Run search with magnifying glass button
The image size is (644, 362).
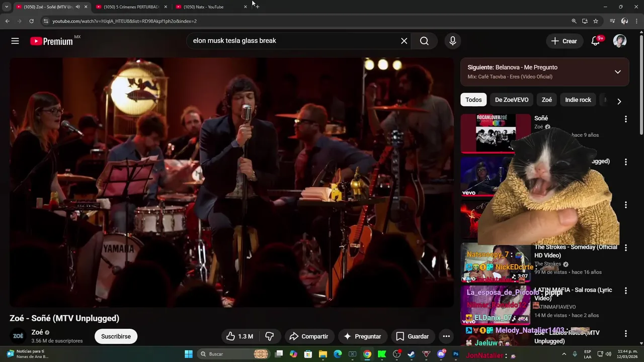424,41
